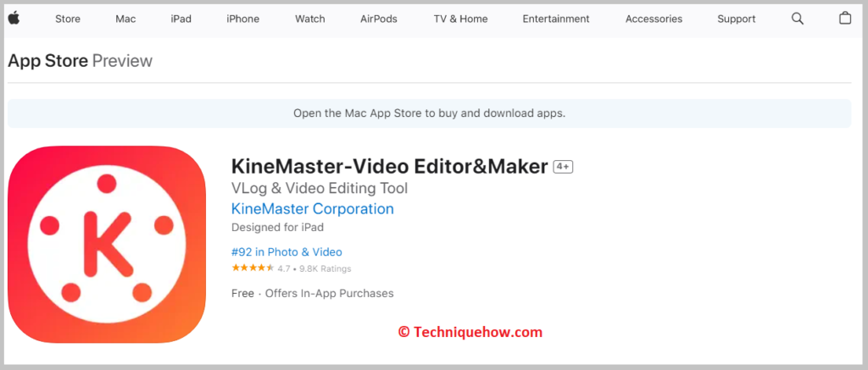Open the Store menu item

[68, 19]
